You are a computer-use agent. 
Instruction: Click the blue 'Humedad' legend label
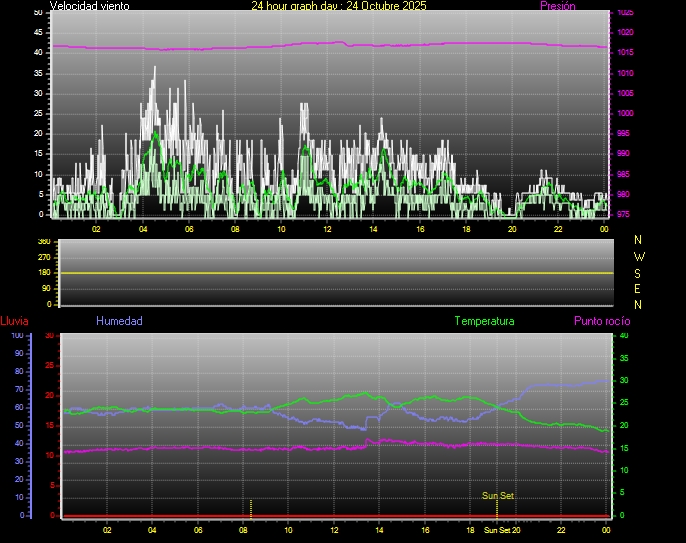coord(119,321)
